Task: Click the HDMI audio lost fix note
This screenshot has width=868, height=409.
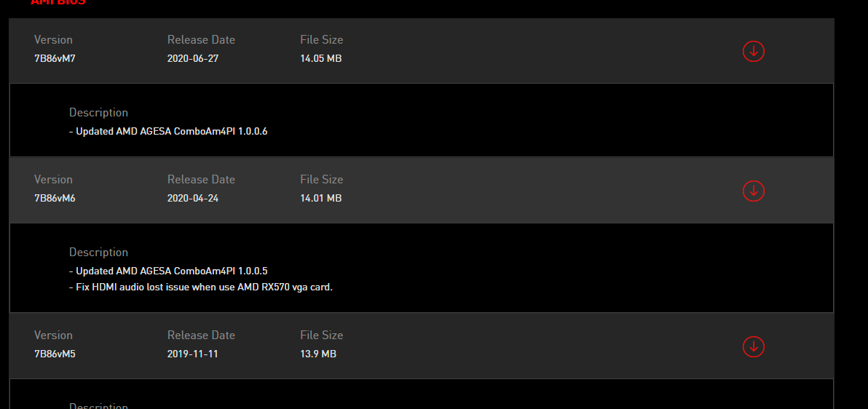Action: point(204,287)
